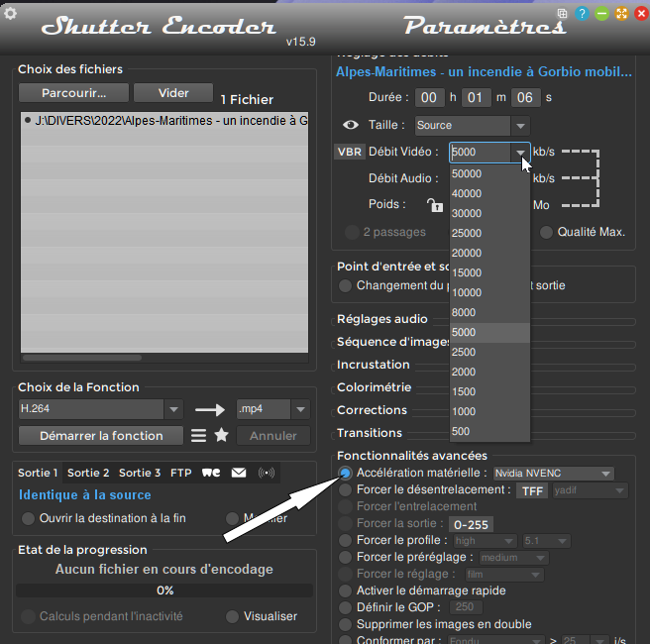Expand the Colorimétrie section
The height and width of the screenshot is (644, 650).
coord(374,387)
